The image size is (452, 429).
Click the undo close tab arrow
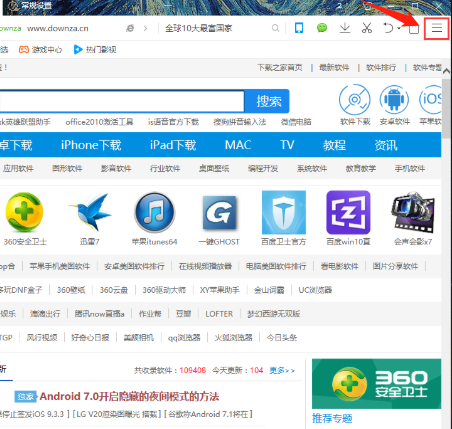[x=388, y=28]
